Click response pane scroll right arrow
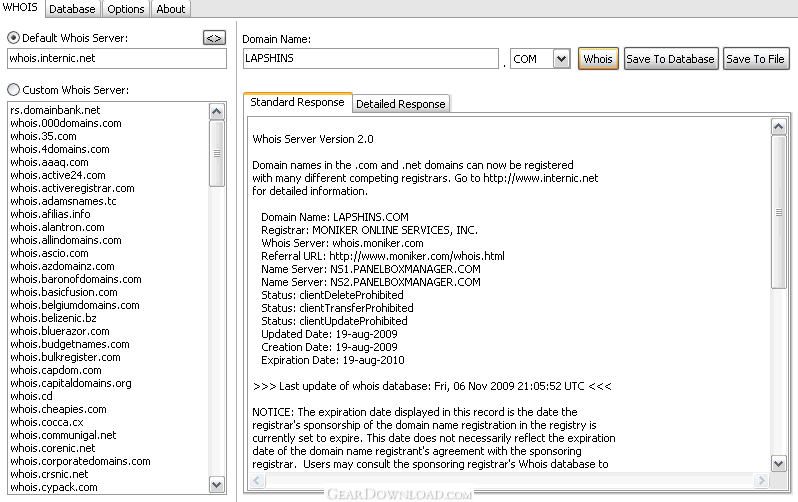The height and width of the screenshot is (502, 798). coord(761,480)
